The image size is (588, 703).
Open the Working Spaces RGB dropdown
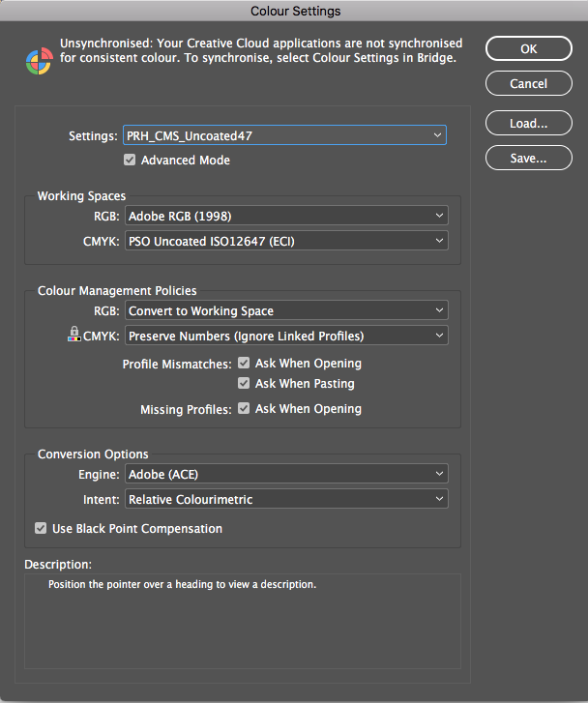point(286,216)
